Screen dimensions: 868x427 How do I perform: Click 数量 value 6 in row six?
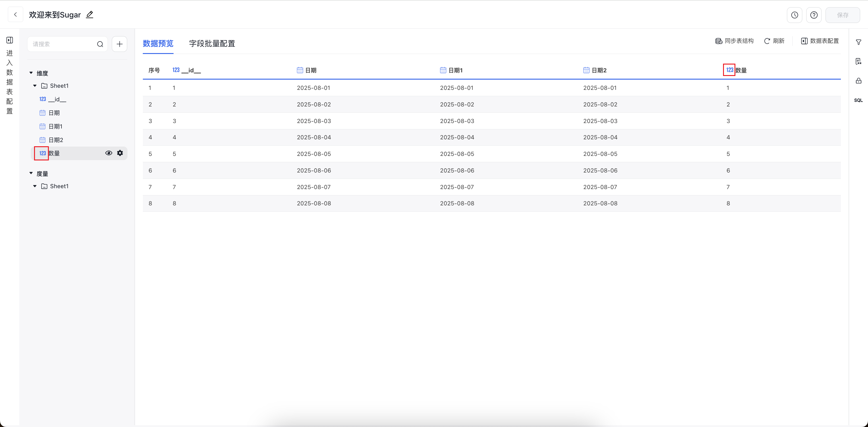pyautogui.click(x=728, y=171)
